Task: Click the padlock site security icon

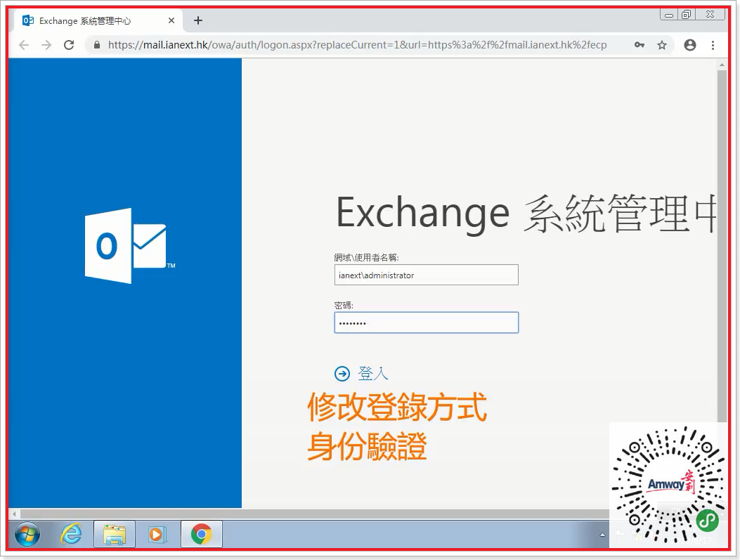Action: 97,45
